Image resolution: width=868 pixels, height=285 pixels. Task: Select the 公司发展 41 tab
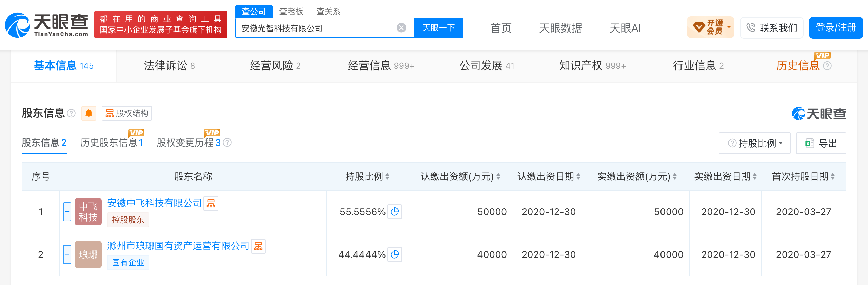point(487,65)
